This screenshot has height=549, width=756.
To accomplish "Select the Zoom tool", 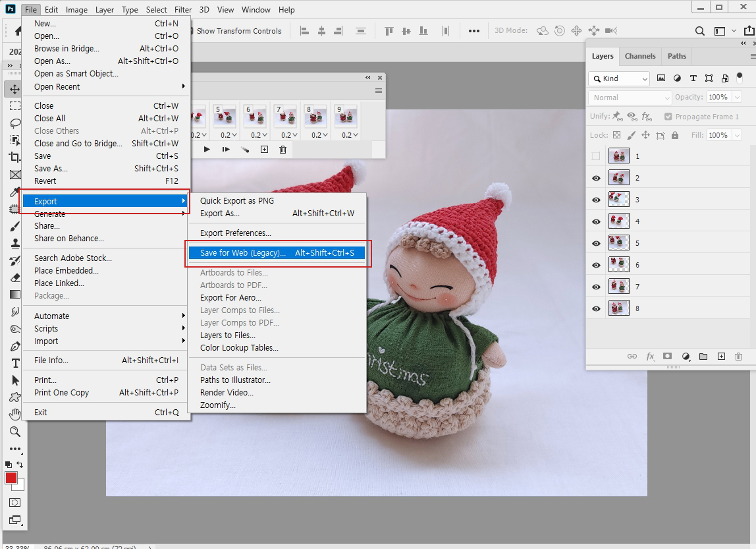I will 15,432.
